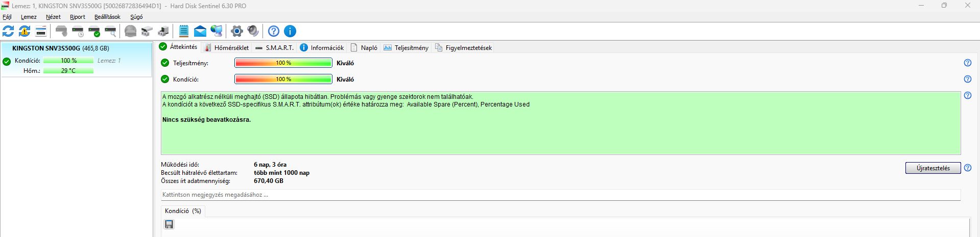Viewport: 980px width, 237px height.
Task: Select KINGSTON SNV3S500G disk in left panel
Action: (76, 59)
